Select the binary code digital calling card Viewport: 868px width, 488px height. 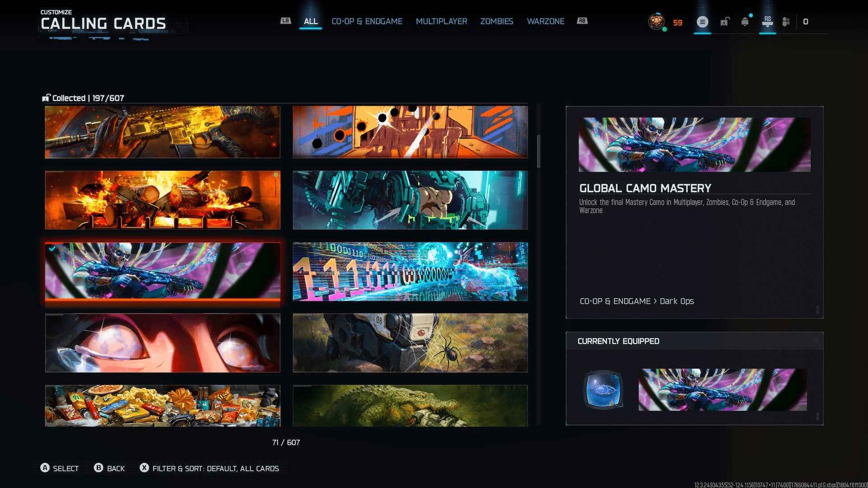tap(410, 272)
